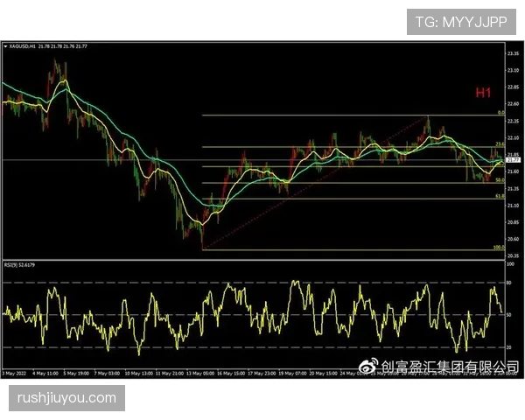Image resolution: width=525 pixels, height=420 pixels.
Task: Click the 20.35 price scale label
Action: pyautogui.click(x=513, y=255)
